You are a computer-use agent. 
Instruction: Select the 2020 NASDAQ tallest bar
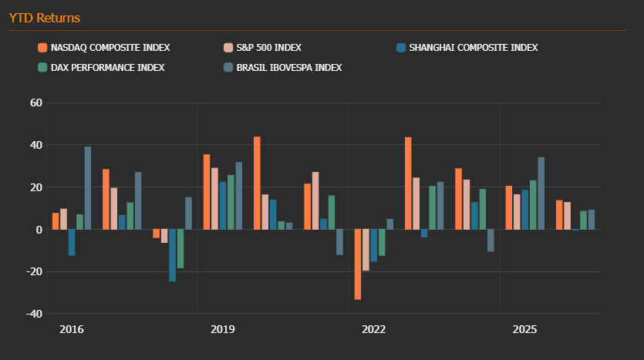point(257,183)
